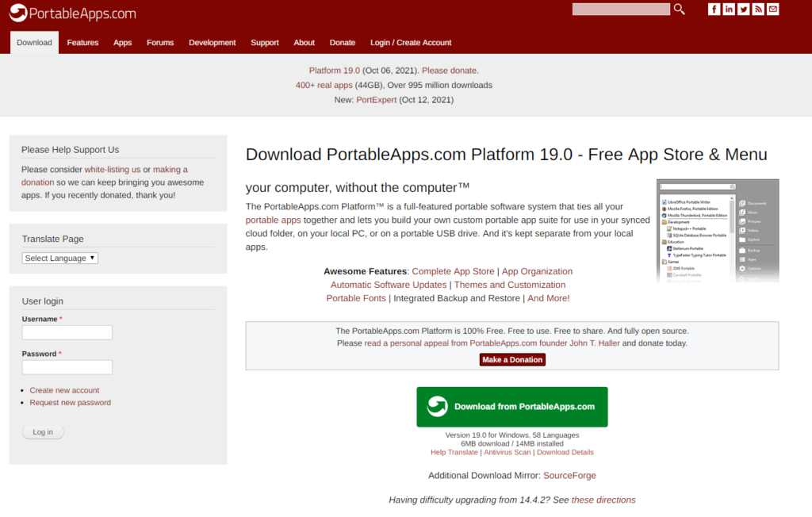The image size is (812, 517).
Task: Open the RSS feed icon
Action: (758, 10)
